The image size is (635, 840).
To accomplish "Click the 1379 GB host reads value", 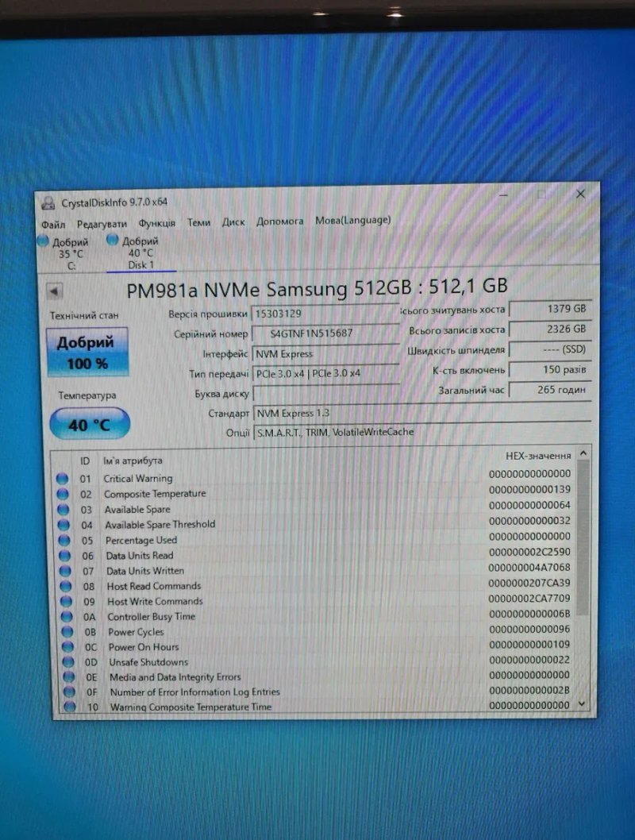I will click(x=550, y=309).
